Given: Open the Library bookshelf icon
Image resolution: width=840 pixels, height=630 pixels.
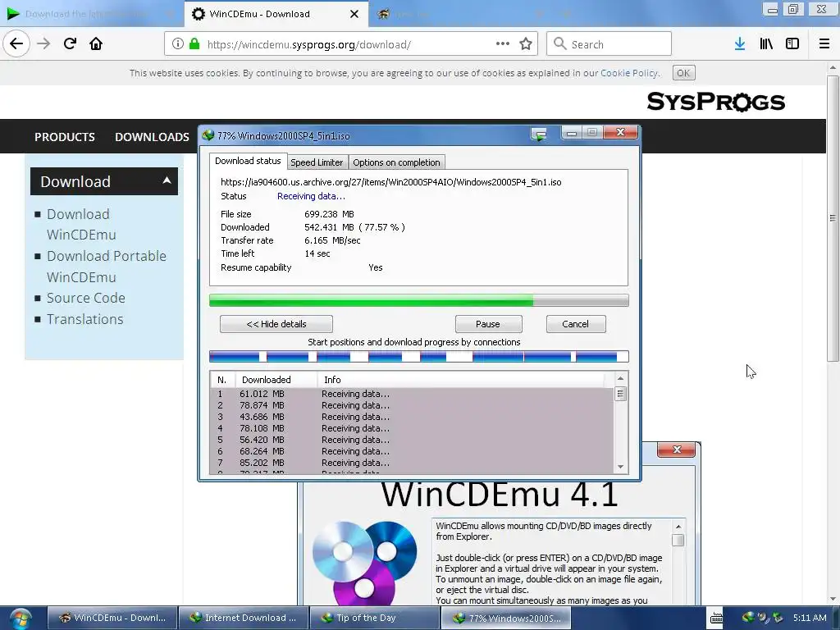Looking at the screenshot, I should click(x=766, y=44).
